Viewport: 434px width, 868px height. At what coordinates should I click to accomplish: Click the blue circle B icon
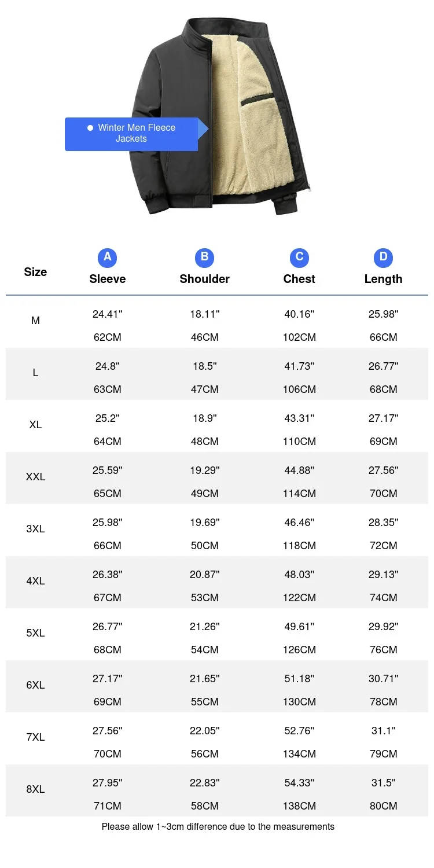point(204,258)
